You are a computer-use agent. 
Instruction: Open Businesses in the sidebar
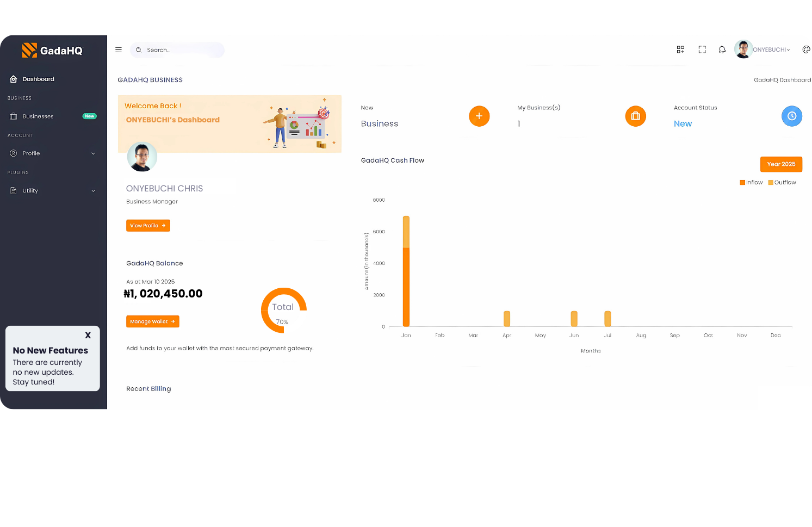38,116
